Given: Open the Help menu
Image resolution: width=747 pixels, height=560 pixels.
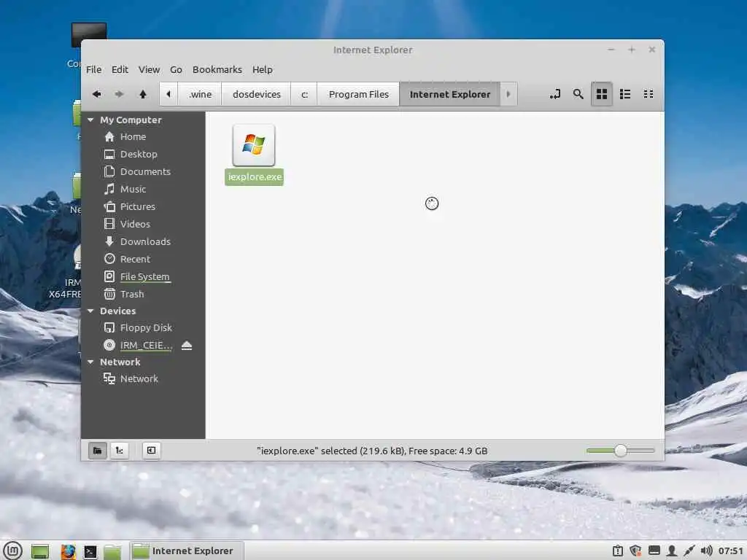Looking at the screenshot, I should point(263,69).
